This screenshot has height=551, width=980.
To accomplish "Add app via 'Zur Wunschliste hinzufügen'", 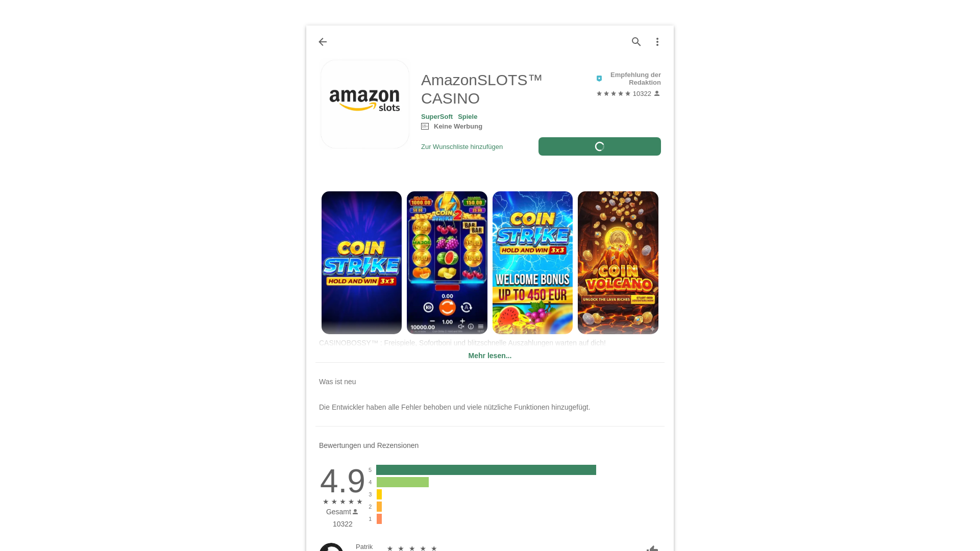I will point(462,147).
